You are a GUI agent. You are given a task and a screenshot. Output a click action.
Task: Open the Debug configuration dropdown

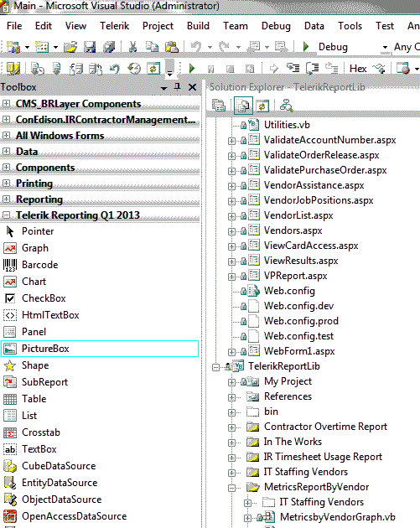385,47
